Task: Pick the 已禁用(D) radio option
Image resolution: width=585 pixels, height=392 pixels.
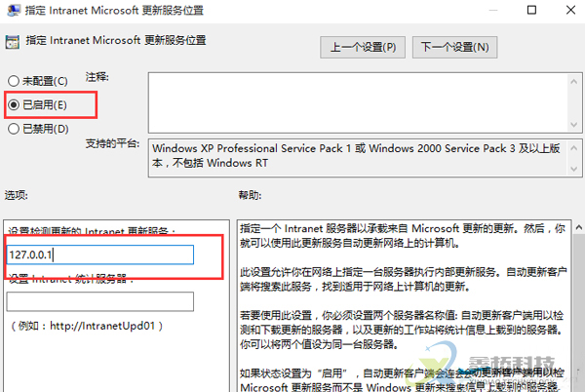Action: pyautogui.click(x=14, y=128)
